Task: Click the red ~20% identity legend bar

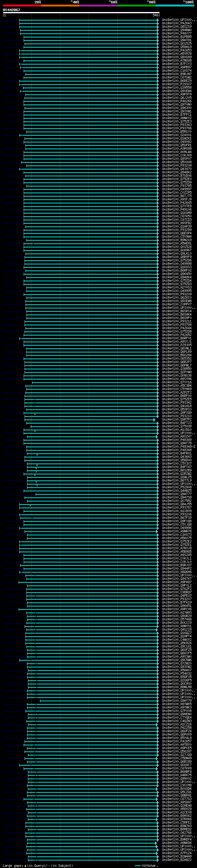Action: coord(22,6)
